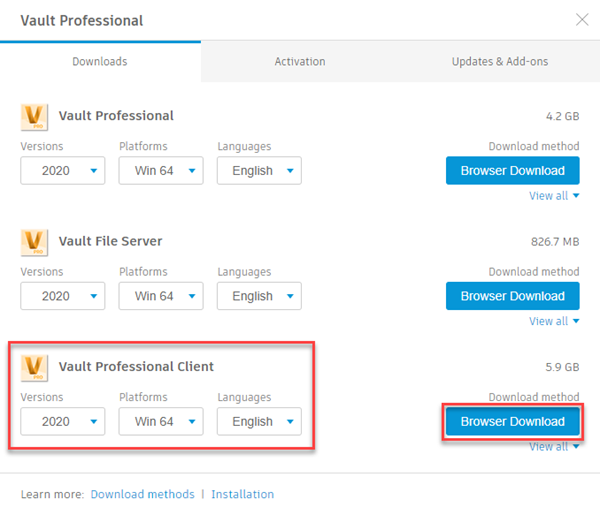Viewport: 600px width, 515px height.
Task: Open the Download methods link
Action: (x=143, y=494)
